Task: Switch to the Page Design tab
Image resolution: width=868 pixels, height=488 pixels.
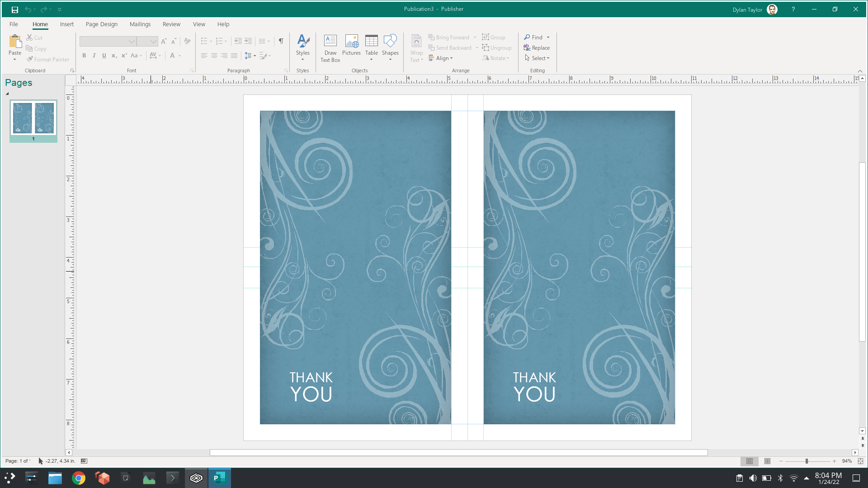Action: (x=101, y=24)
